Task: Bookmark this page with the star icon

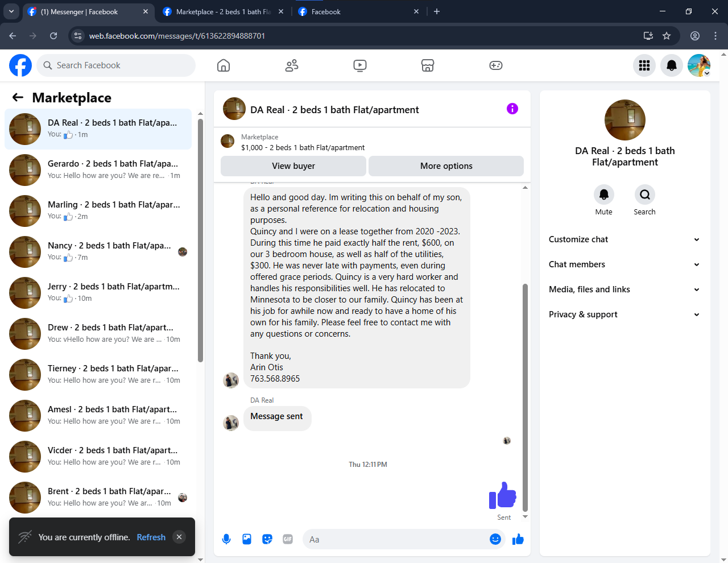Action: coord(667,36)
